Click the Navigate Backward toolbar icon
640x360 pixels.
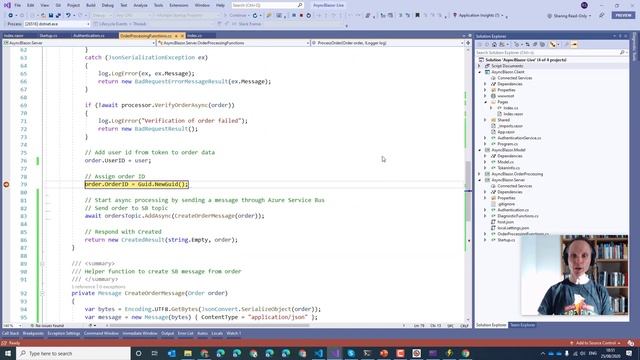pyautogui.click(x=10, y=15)
